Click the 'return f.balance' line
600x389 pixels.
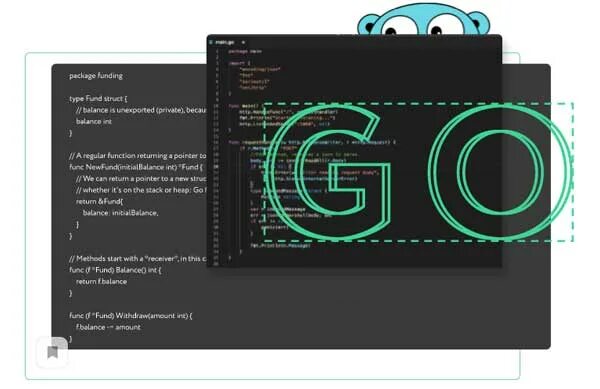101,282
